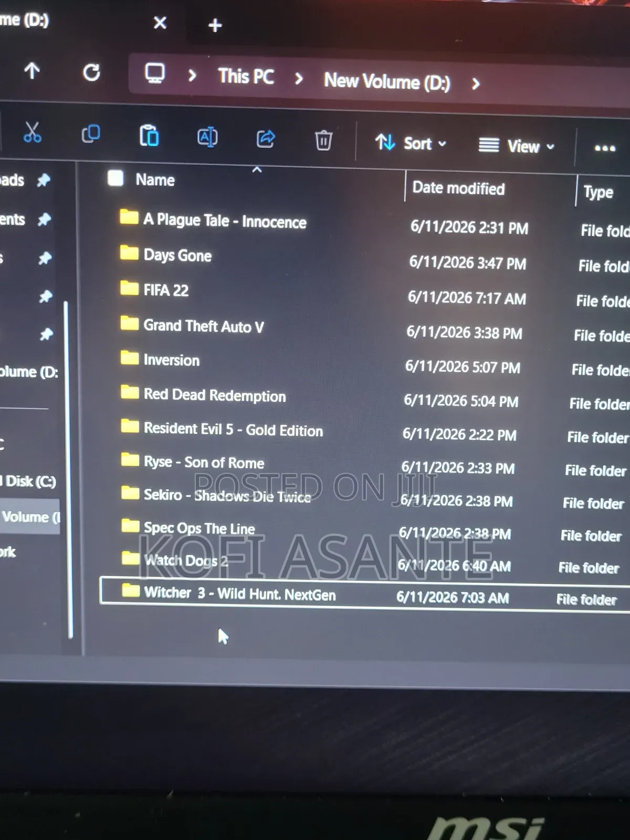Refresh the current folder view
Image resolution: width=630 pixels, height=840 pixels.
pyautogui.click(x=92, y=72)
